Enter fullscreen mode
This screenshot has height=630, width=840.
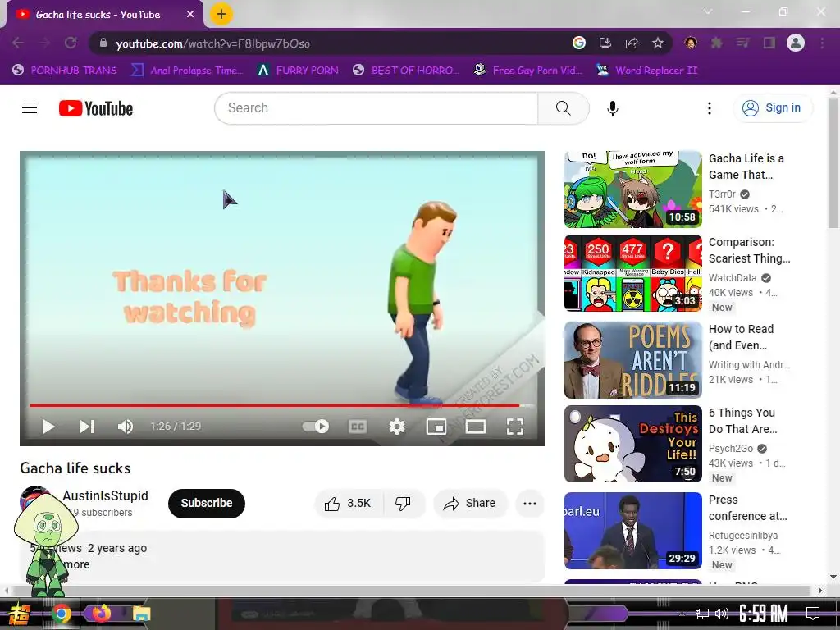coord(515,427)
